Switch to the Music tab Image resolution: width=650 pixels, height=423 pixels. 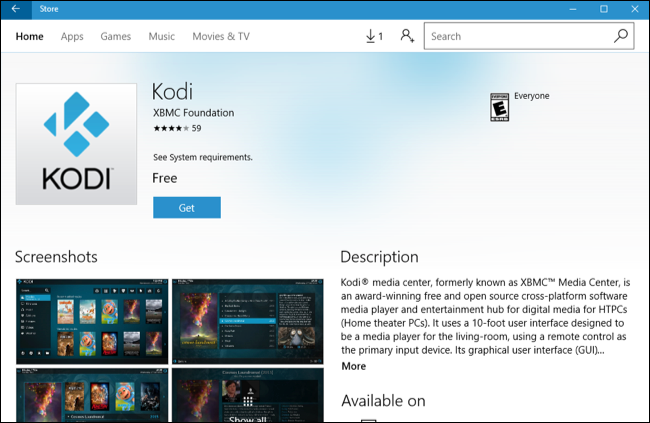pyautogui.click(x=162, y=36)
